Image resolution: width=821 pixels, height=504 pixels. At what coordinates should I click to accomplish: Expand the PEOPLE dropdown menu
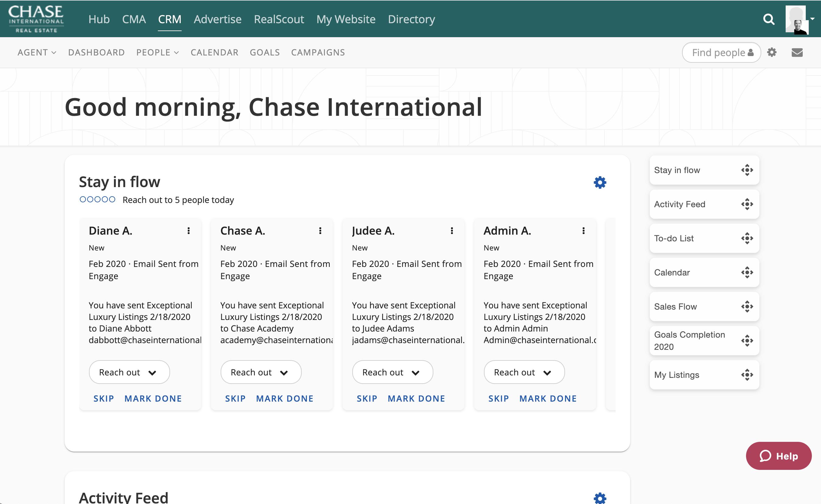[x=157, y=52]
